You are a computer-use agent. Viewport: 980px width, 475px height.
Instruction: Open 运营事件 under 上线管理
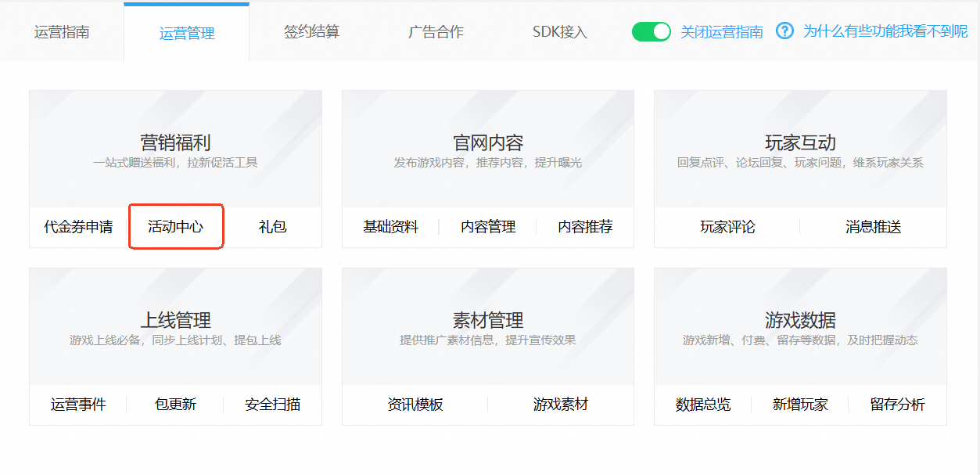click(78, 405)
